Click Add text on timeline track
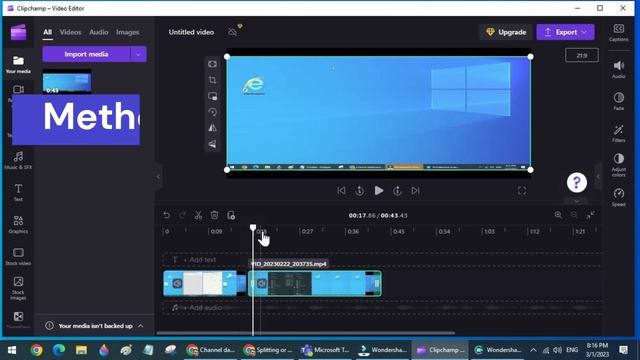 point(199,260)
